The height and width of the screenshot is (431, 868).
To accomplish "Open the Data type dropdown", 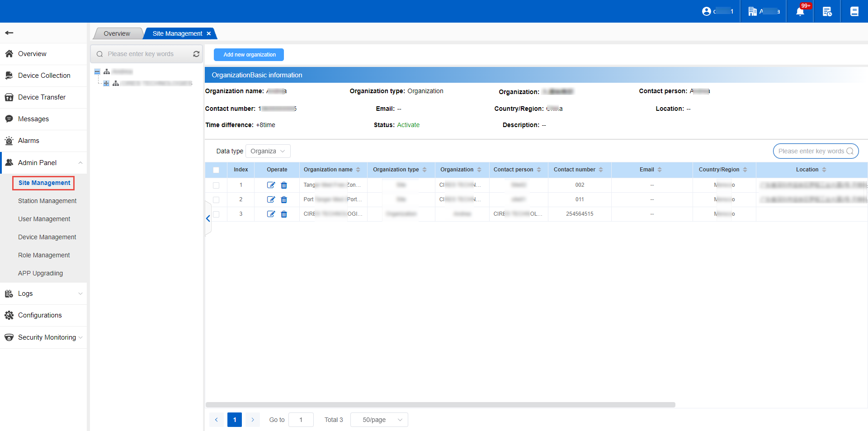I will pos(268,151).
